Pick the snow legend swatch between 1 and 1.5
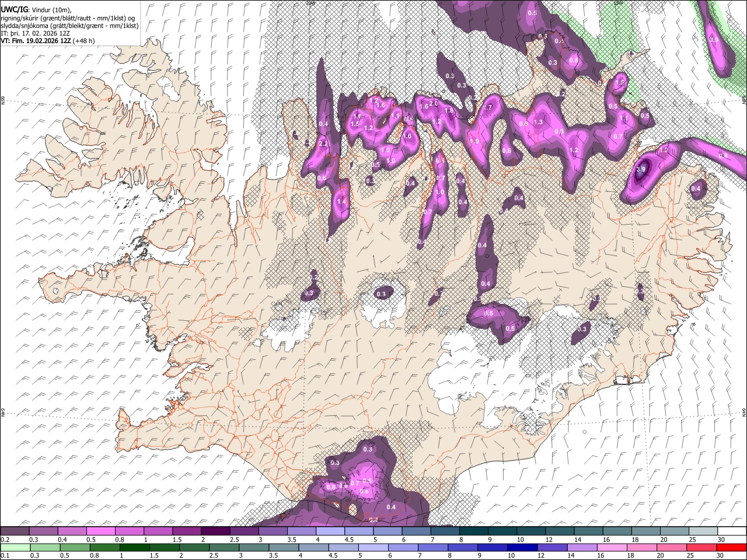Viewport: 747px width, 560px height. 158,531
